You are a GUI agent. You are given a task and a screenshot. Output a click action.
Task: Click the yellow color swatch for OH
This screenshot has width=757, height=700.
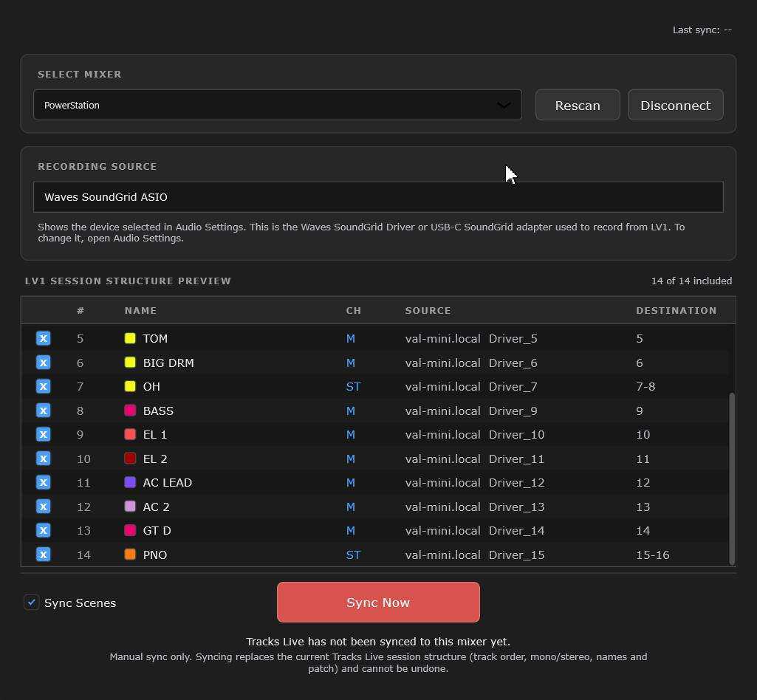click(x=130, y=386)
